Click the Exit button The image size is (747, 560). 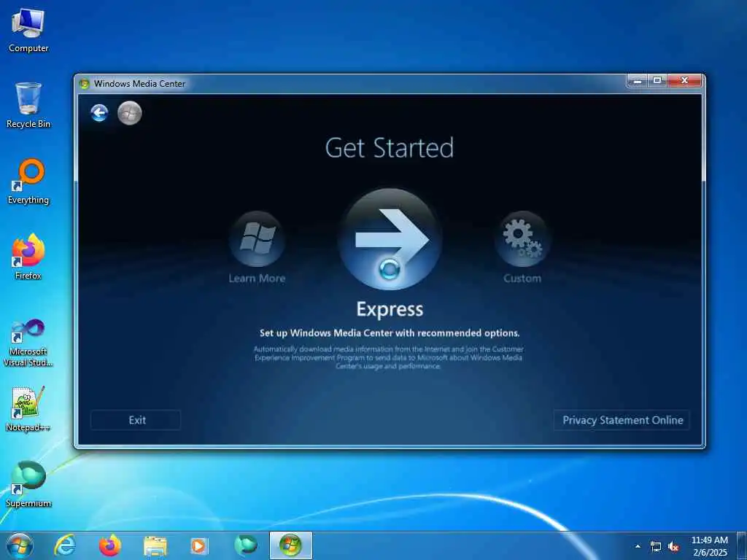pos(136,420)
